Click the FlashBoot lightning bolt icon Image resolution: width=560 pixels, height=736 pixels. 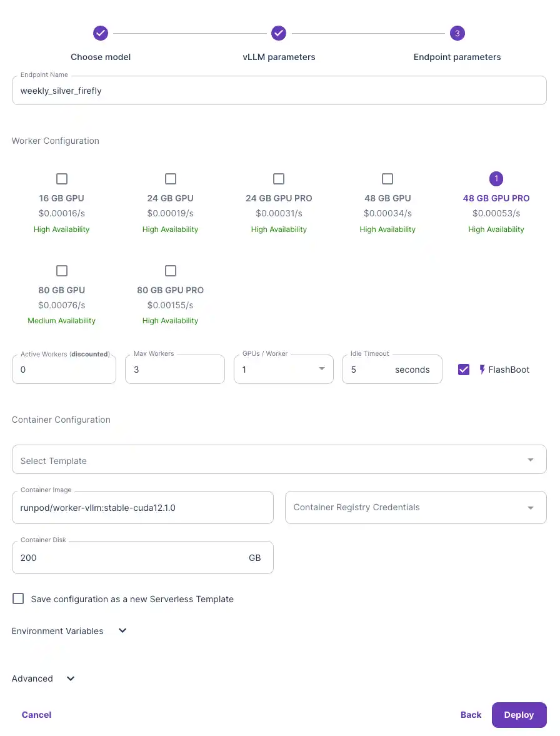click(482, 370)
